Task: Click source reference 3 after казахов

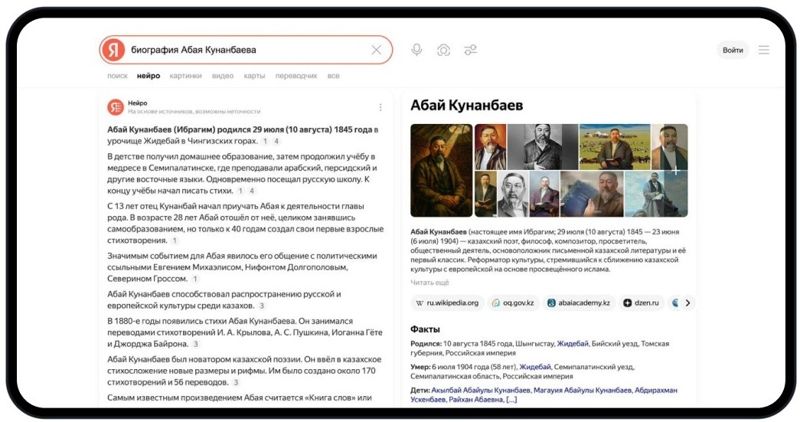Action: point(262,306)
